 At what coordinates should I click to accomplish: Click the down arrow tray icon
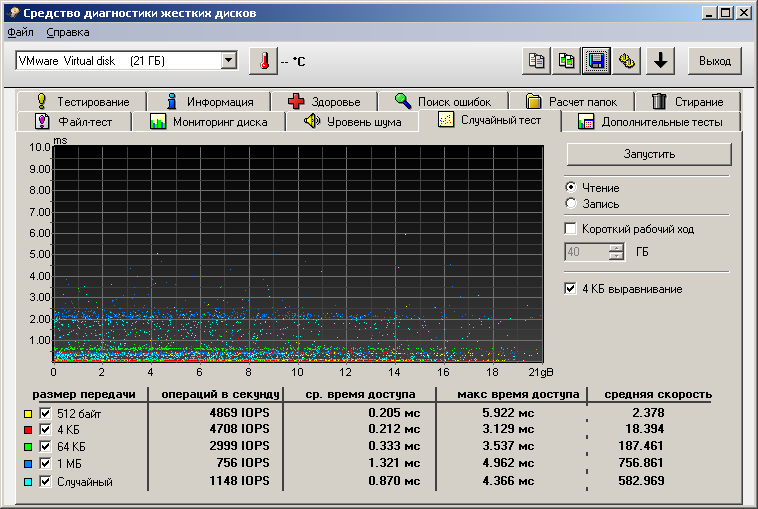point(659,61)
